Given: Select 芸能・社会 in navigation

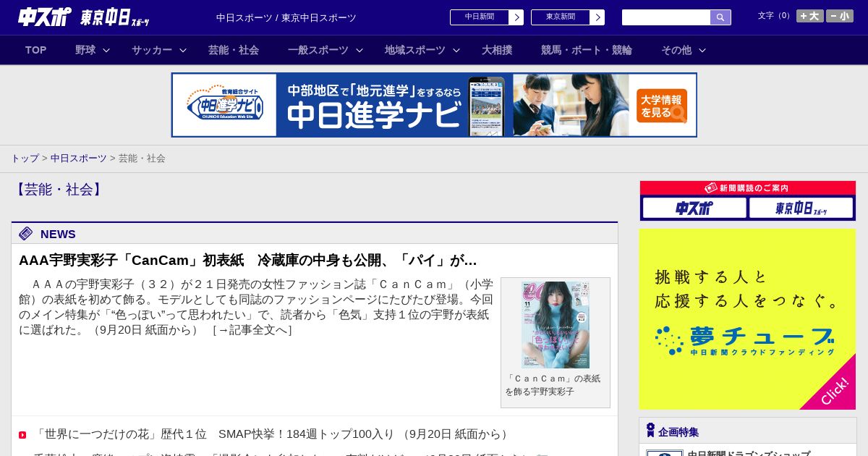Looking at the screenshot, I should (234, 50).
